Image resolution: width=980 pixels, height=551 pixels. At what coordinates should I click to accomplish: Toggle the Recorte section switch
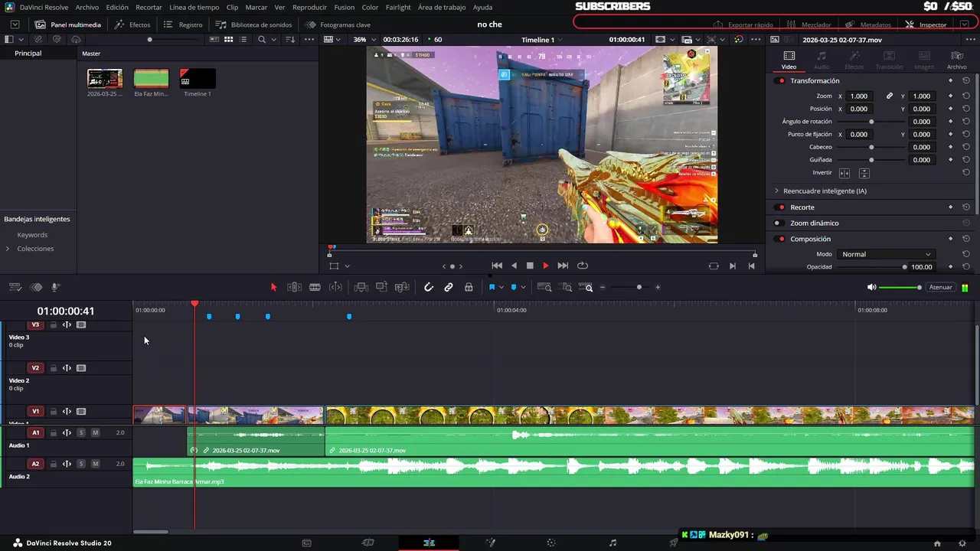click(781, 207)
